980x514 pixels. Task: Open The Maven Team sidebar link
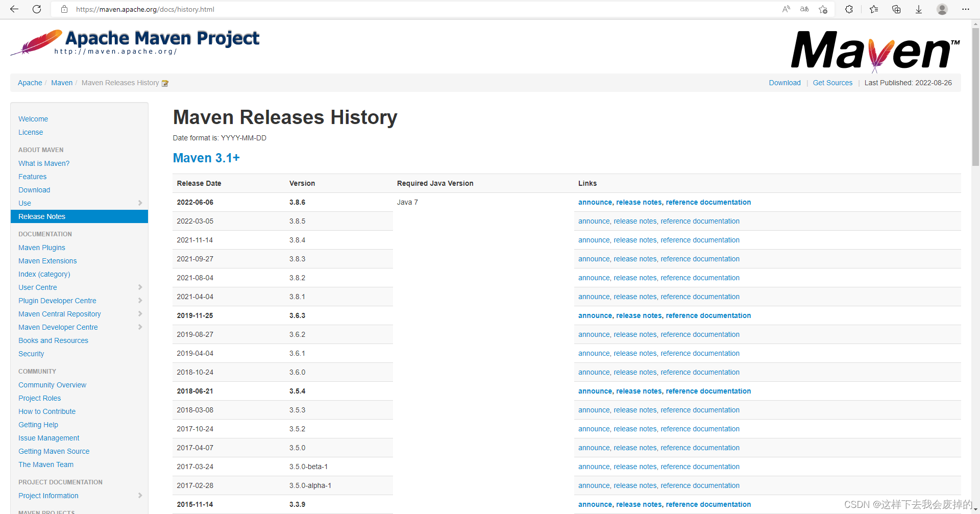click(46, 464)
